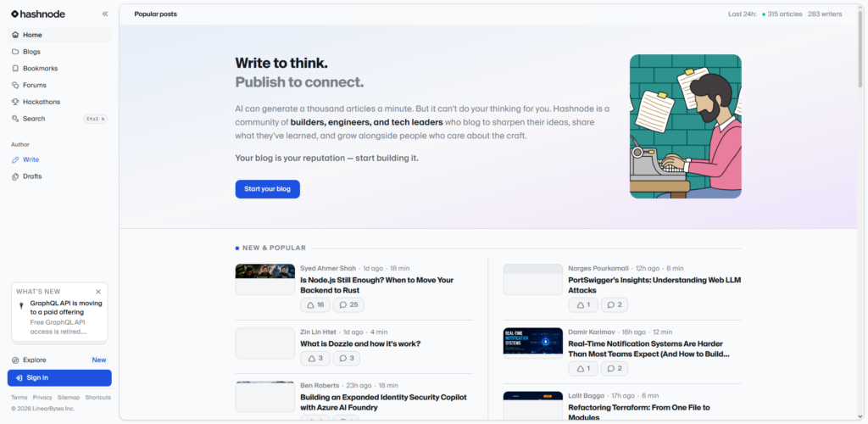Screen dimensions: 868x424
Task: Click the Popular posts heading
Action: 156,14
